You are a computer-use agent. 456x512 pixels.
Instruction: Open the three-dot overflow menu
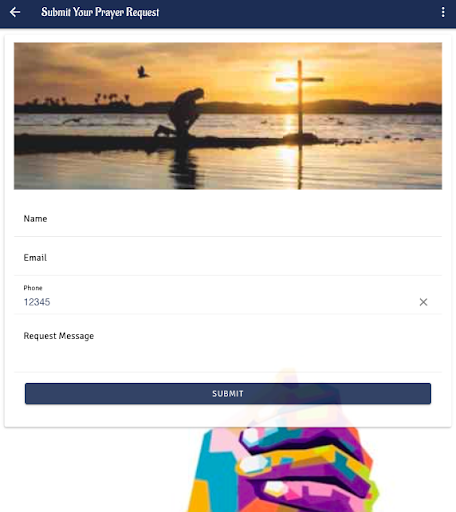tap(443, 12)
